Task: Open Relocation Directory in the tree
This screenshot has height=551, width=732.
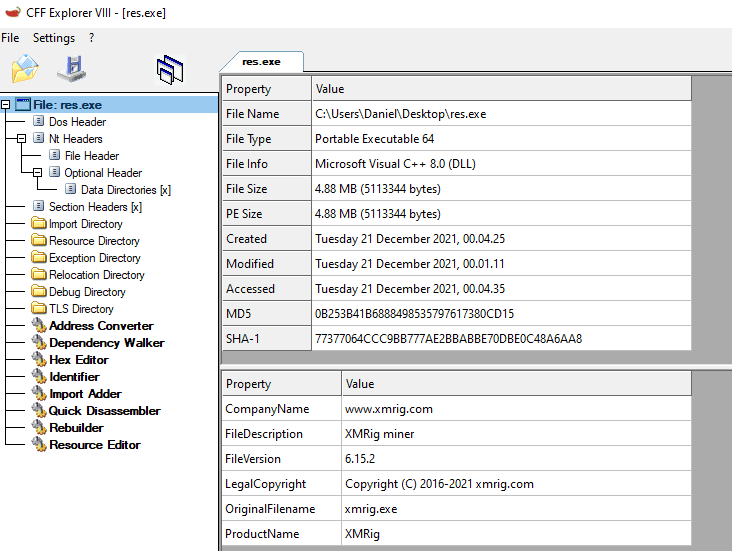Action: 97,275
